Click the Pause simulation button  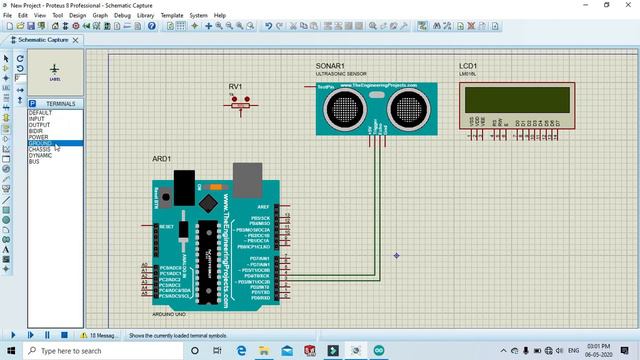point(47,335)
